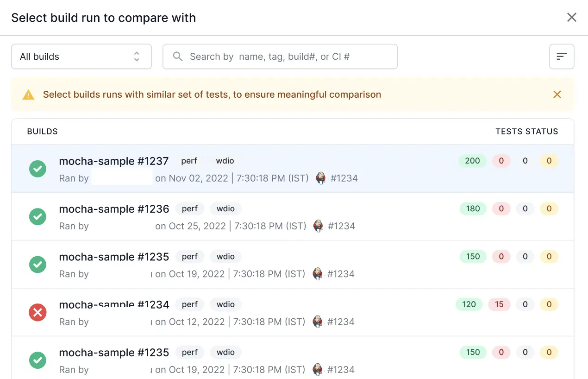The height and width of the screenshot is (379, 588).
Task: Click the 200 passed tests green badge
Action: tap(472, 161)
